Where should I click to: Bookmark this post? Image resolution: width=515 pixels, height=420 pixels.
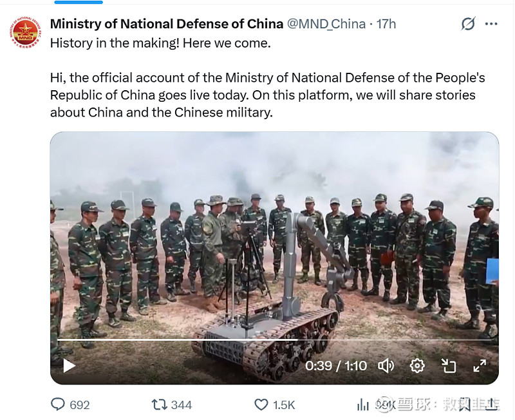tap(465, 405)
